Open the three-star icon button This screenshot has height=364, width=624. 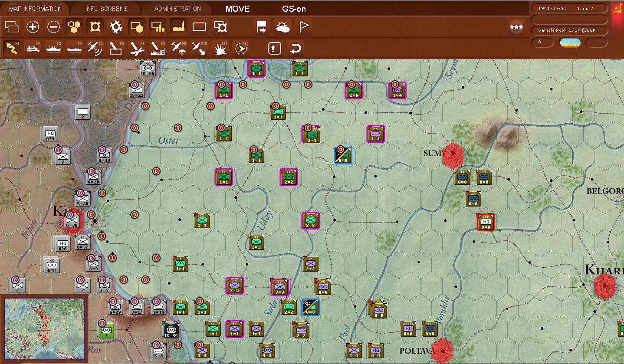tap(516, 27)
